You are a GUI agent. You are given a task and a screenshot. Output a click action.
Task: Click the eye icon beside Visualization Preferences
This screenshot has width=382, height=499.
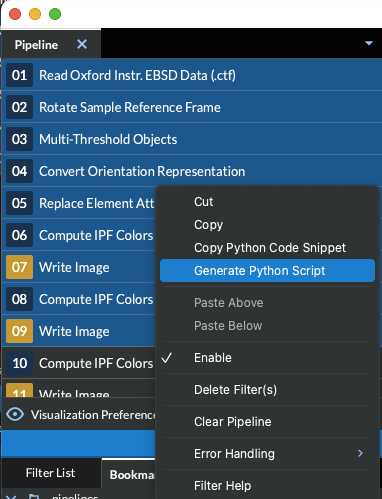pyautogui.click(x=15, y=414)
